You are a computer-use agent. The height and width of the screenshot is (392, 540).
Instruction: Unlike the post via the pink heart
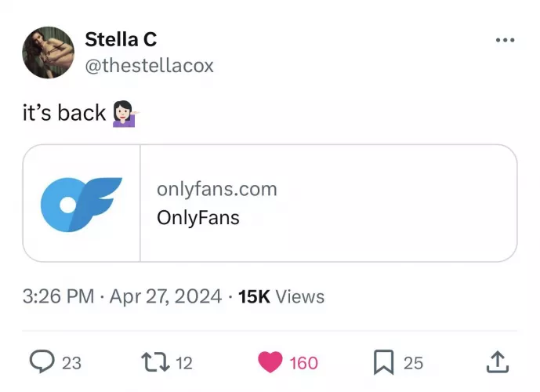click(x=270, y=362)
